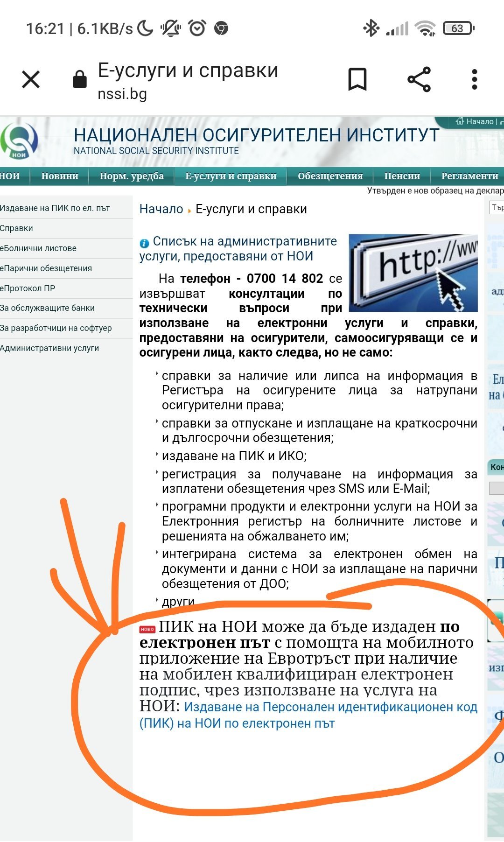
Task: Open Издаване на ПИК по ел. път
Action: [x=55, y=208]
